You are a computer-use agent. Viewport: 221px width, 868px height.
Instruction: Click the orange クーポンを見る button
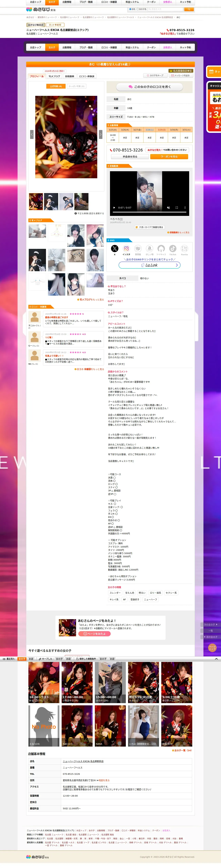pos(169,157)
